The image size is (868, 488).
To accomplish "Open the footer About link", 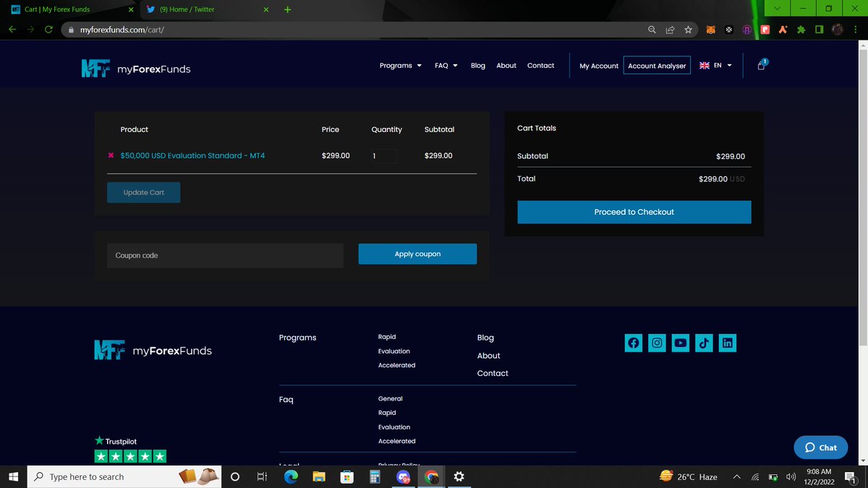I will tap(488, 356).
